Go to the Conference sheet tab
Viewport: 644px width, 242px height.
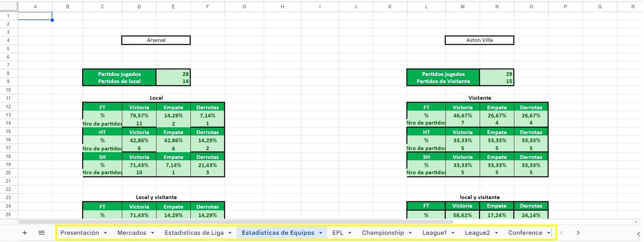click(525, 233)
